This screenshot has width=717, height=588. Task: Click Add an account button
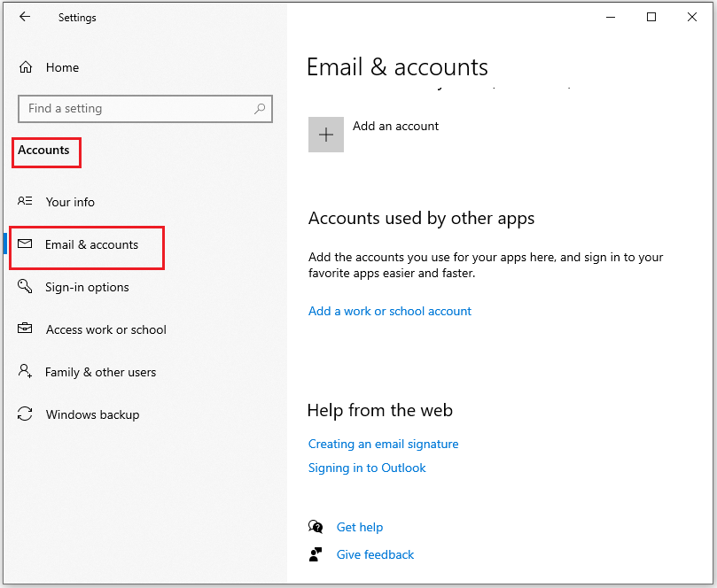click(395, 126)
